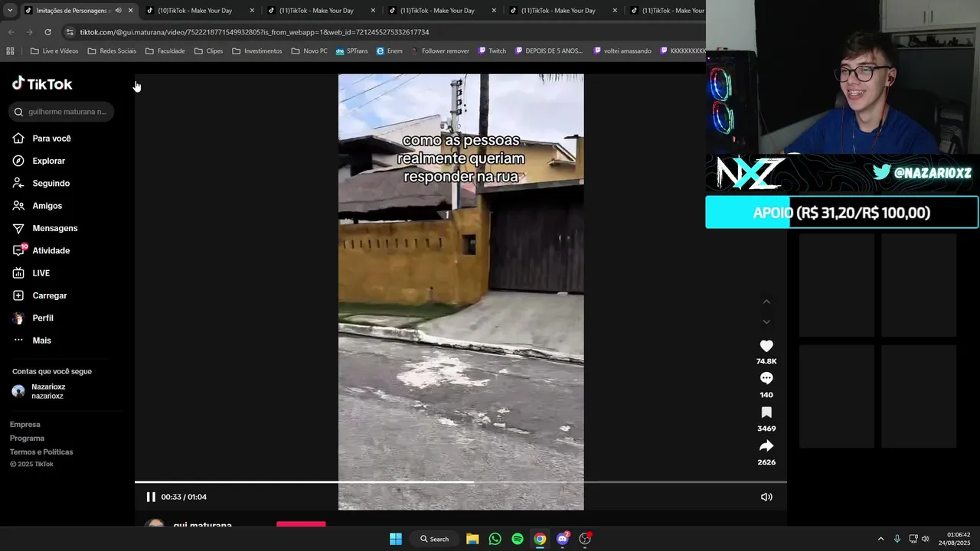Click the TikTok search field
This screenshot has width=980, height=551.
pyautogui.click(x=61, y=112)
